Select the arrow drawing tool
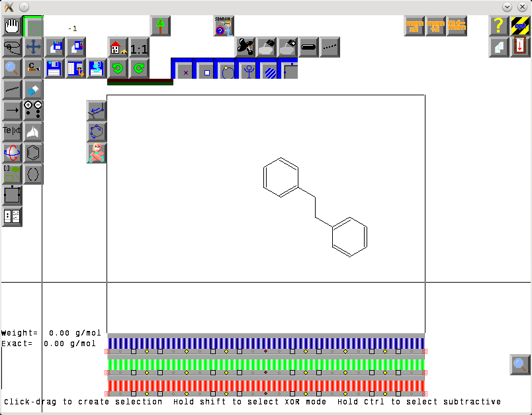 12,111
